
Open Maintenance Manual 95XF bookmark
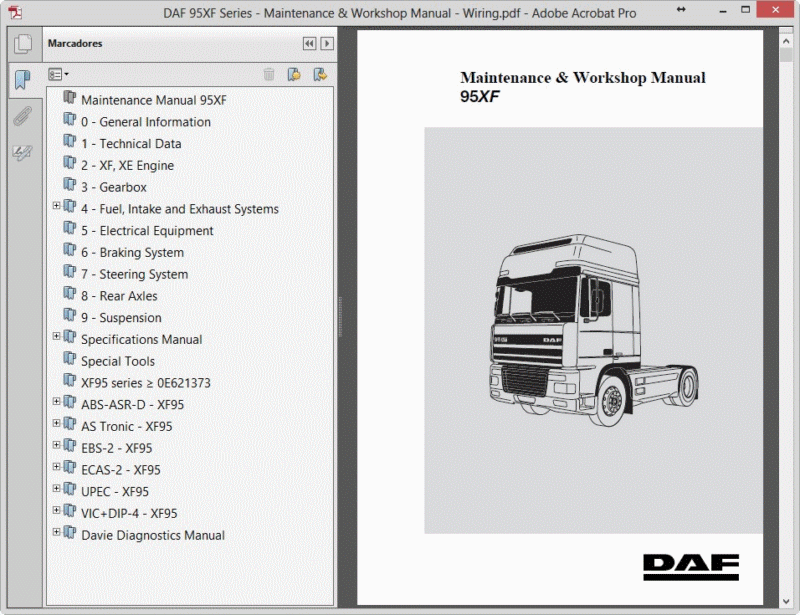click(154, 100)
